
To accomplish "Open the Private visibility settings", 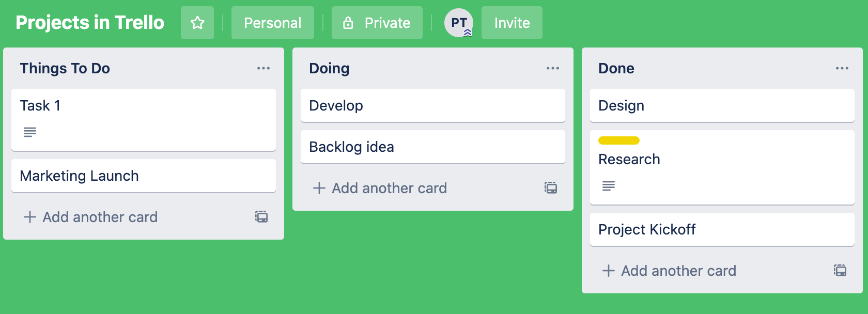I will [x=377, y=23].
